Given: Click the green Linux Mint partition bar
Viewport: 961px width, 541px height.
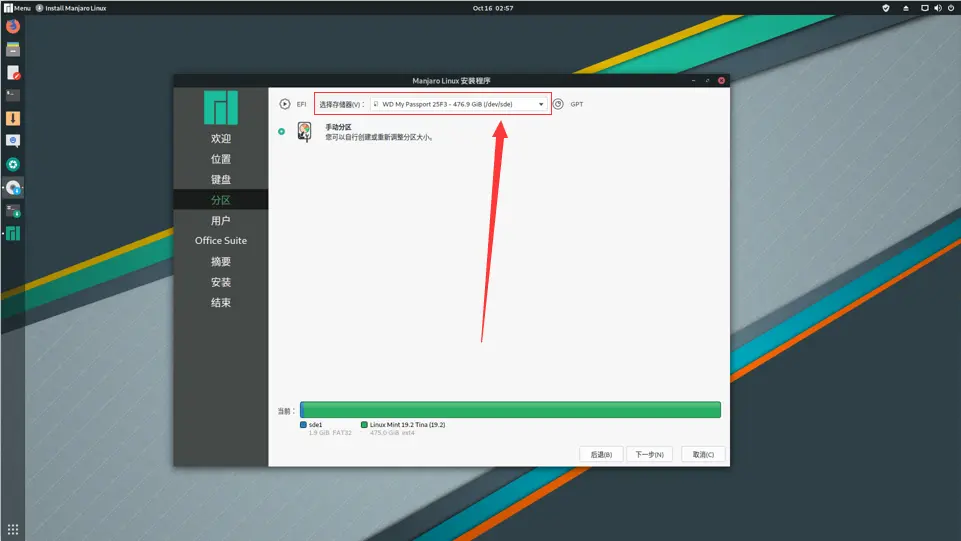Looking at the screenshot, I should [x=511, y=409].
